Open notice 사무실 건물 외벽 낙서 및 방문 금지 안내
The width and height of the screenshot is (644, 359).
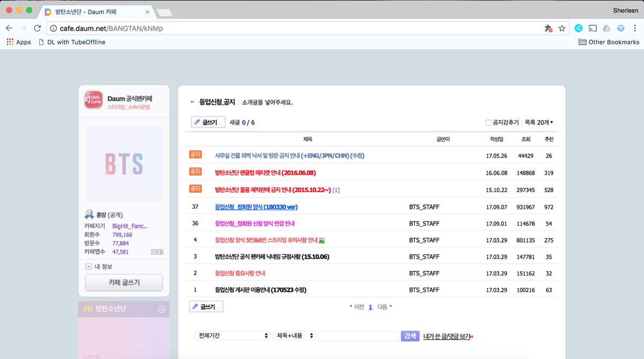(290, 156)
